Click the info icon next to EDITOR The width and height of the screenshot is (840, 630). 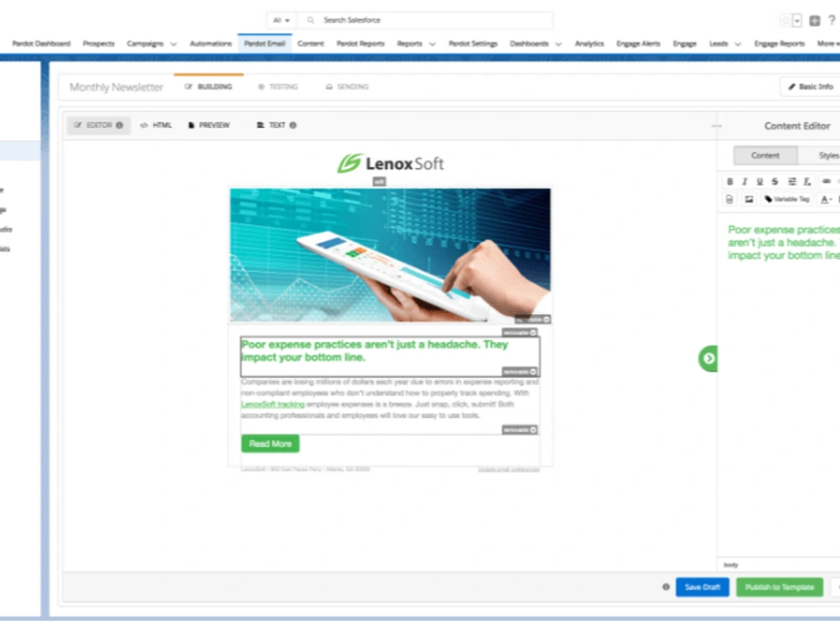tap(119, 125)
